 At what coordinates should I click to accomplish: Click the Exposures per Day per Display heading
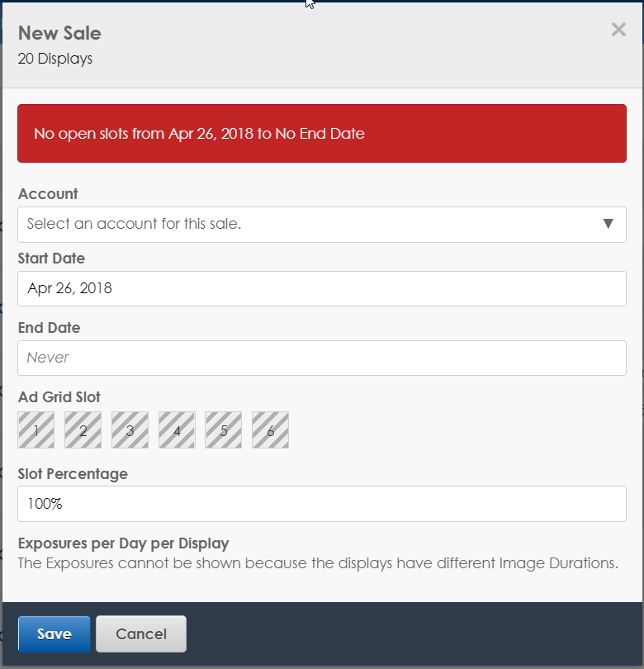point(123,543)
